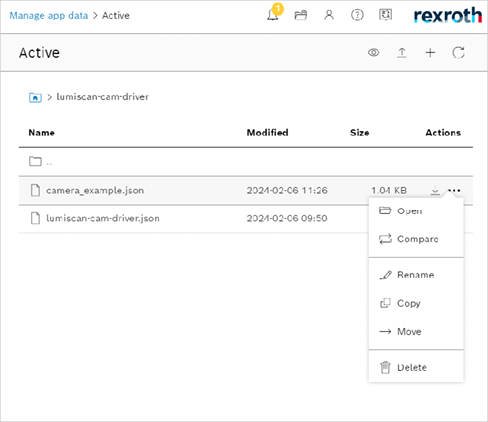Select Compare in the context menu

click(x=416, y=239)
